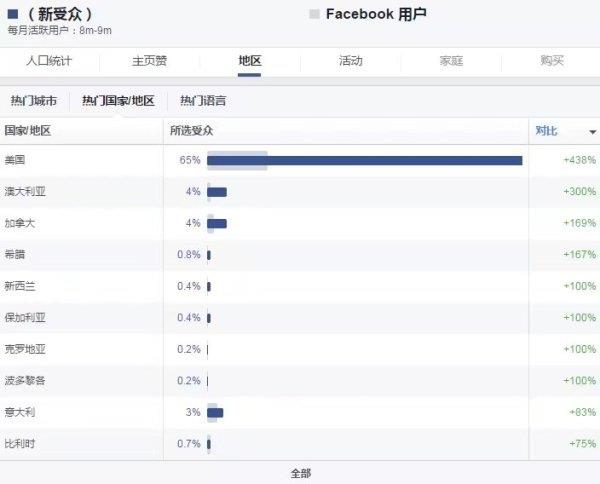Image resolution: width=600 pixels, height=484 pixels.
Task: Click the 澳大利亚 country row
Action: tap(25, 191)
